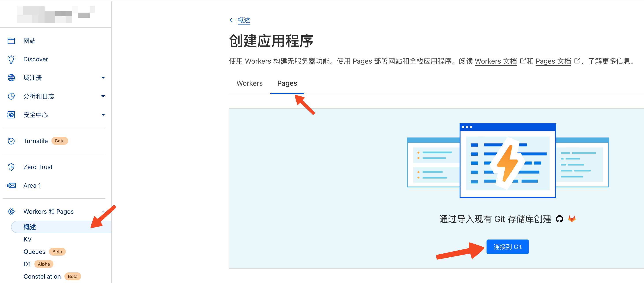The image size is (644, 283).
Task: Expand the 安全中心 dropdown arrow
Action: coord(103,115)
